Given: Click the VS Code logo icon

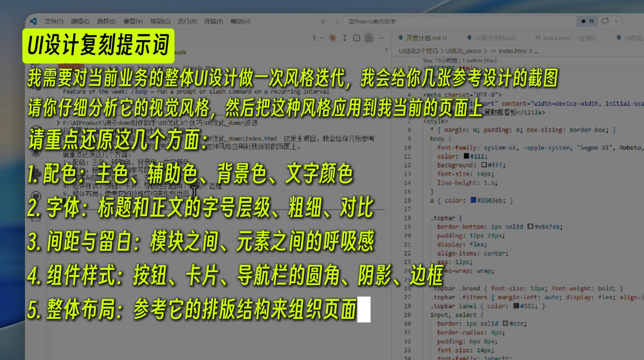Looking at the screenshot, I should [33, 21].
